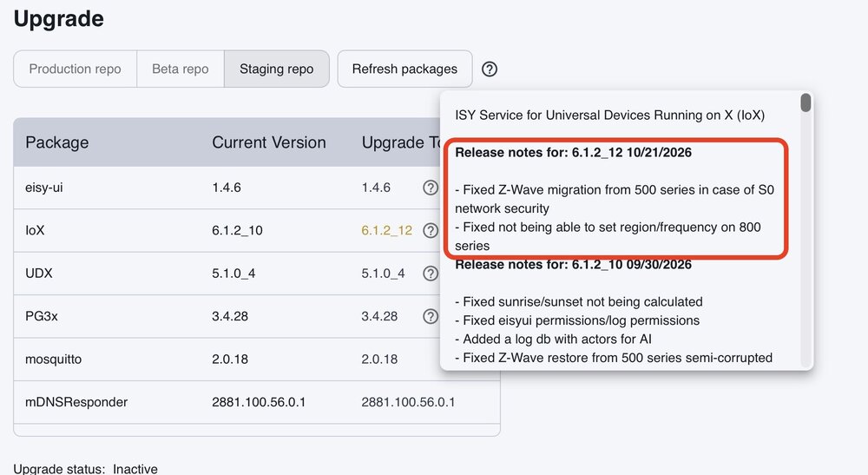Click the Refresh packages button
Image resolution: width=868 pixels, height=475 pixels.
pos(404,69)
